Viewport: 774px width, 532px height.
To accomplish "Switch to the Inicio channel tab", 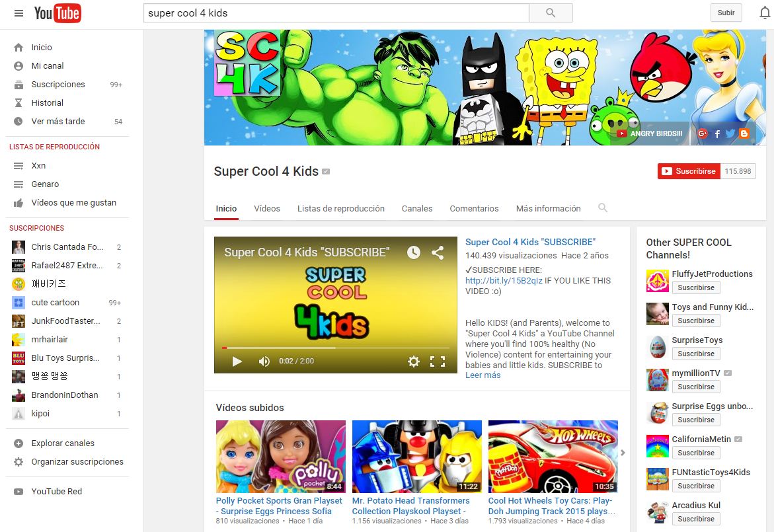I will tap(226, 209).
